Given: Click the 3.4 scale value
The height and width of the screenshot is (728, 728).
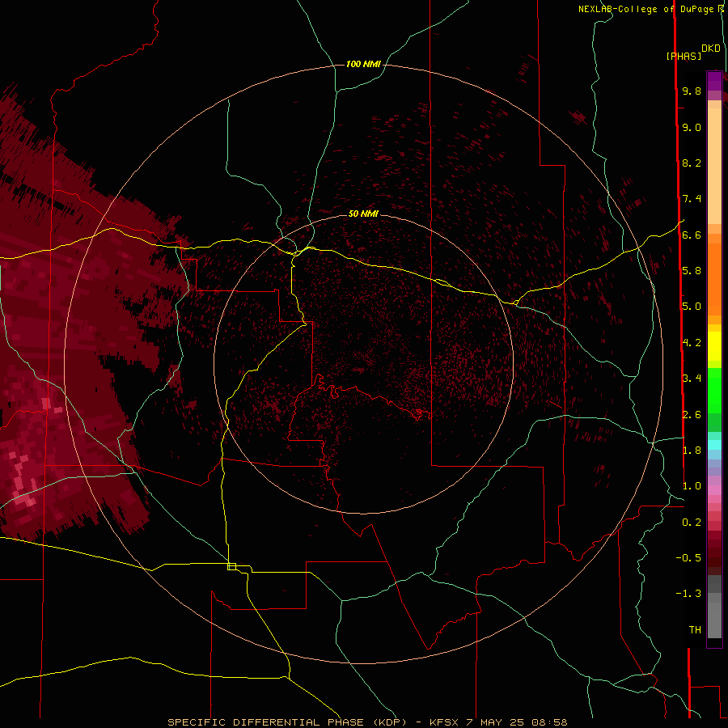Looking at the screenshot, I should coord(692,379).
